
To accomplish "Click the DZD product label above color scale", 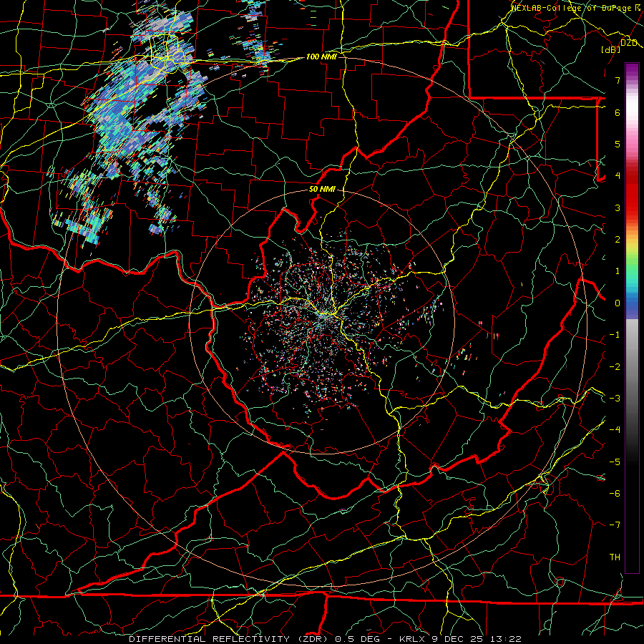I will (629, 43).
